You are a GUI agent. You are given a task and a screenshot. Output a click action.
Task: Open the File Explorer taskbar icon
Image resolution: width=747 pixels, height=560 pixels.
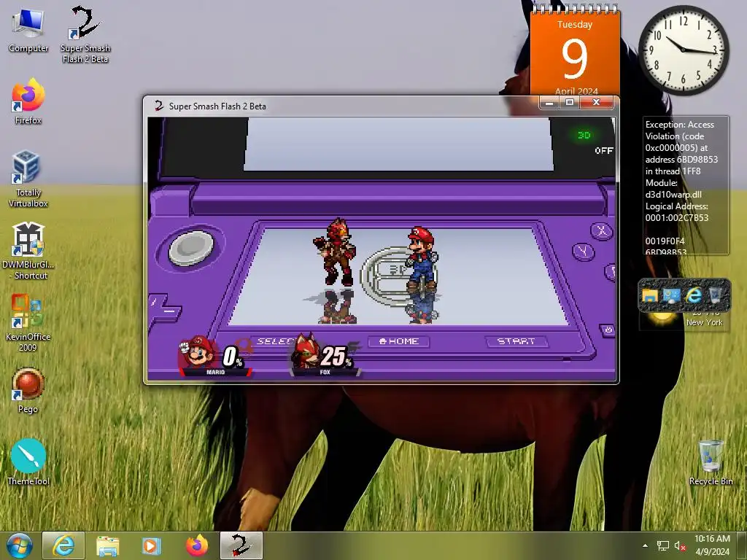[108, 545]
